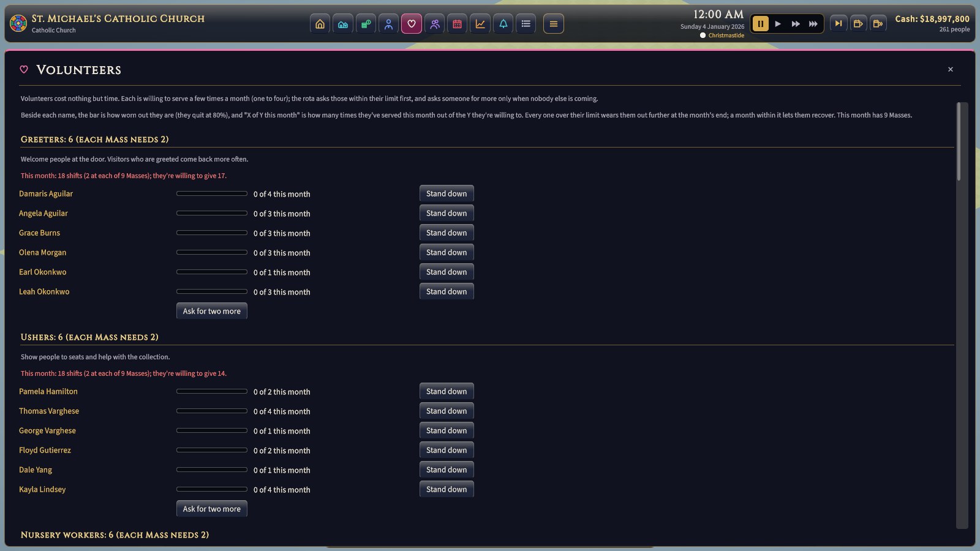Click Angela Aguilar's worn-out bar
Screen dimensions: 980x551
[212, 213]
